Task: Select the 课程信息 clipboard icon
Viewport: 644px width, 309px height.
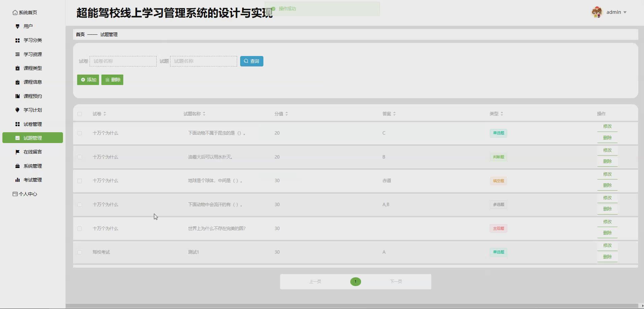Action: click(17, 82)
